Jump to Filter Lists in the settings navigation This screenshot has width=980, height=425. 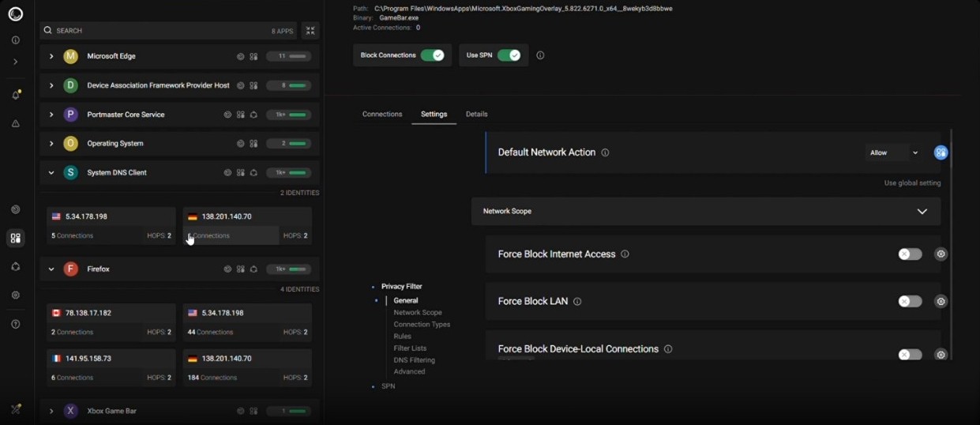pyautogui.click(x=410, y=348)
